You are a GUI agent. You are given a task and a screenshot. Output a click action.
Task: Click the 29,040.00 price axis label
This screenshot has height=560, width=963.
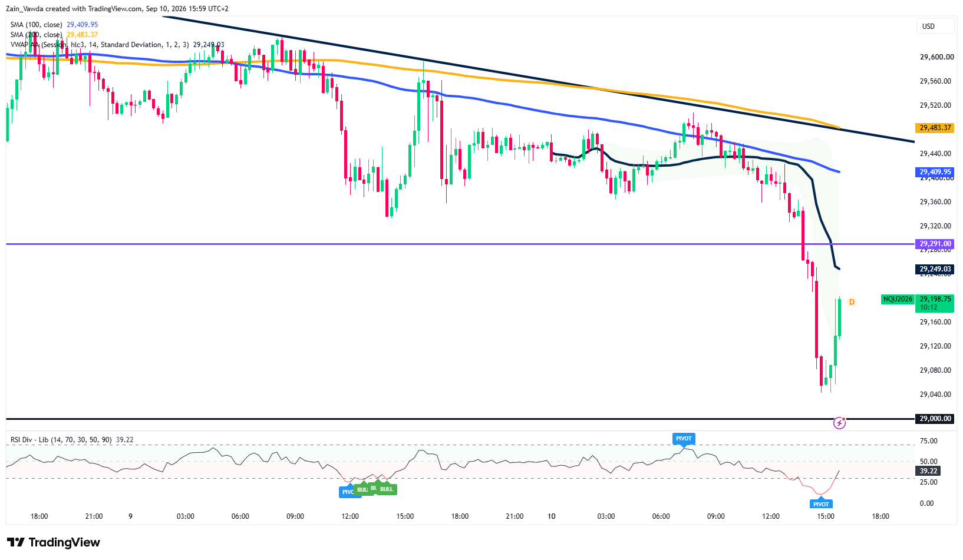tap(935, 395)
